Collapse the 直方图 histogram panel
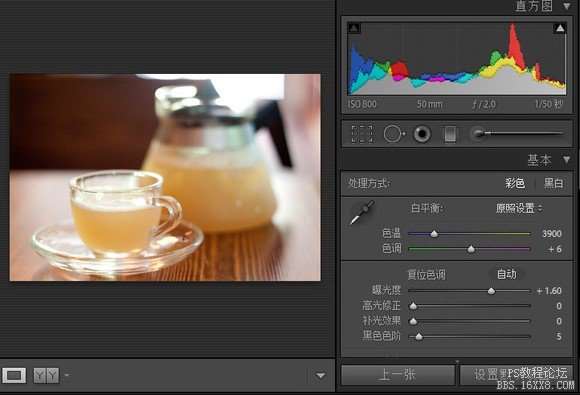The width and height of the screenshot is (580, 395). (567, 6)
